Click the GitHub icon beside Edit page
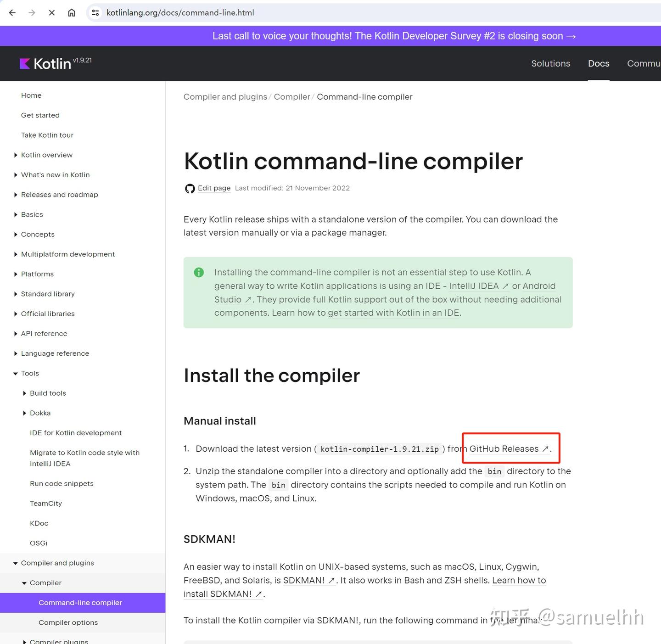Viewport: 661px width, 644px height. pos(189,188)
